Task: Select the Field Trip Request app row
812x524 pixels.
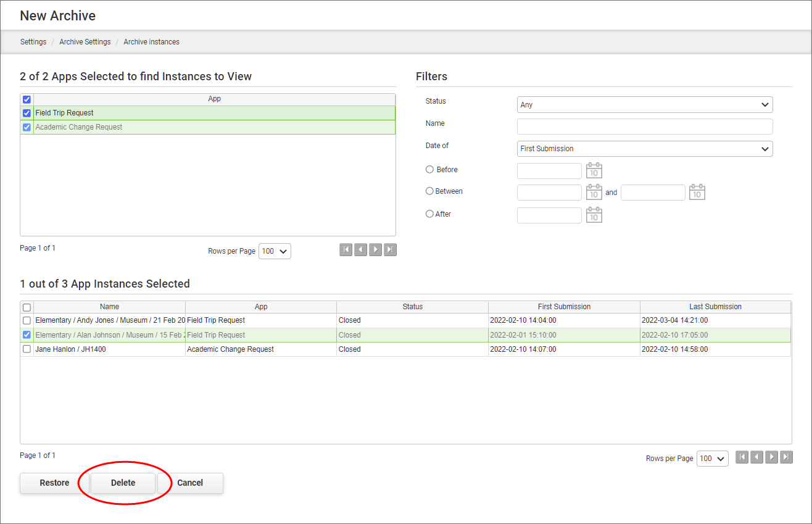Action: coord(208,113)
